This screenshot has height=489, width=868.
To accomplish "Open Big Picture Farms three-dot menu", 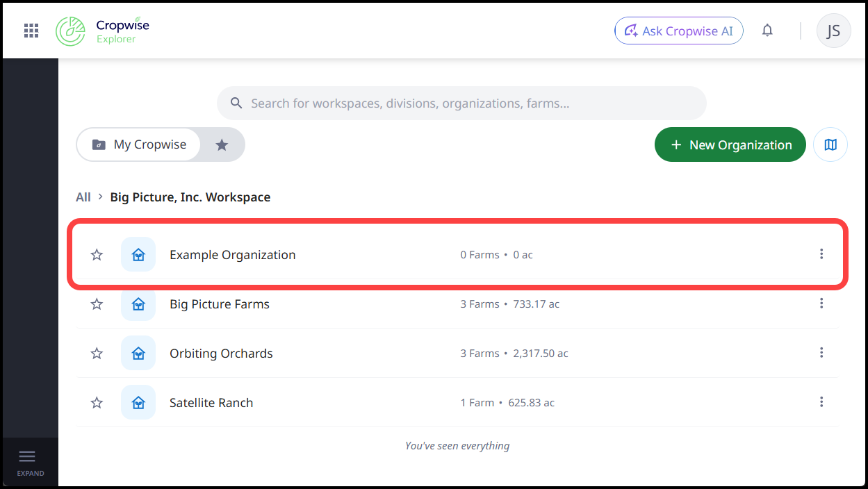I will 821,304.
